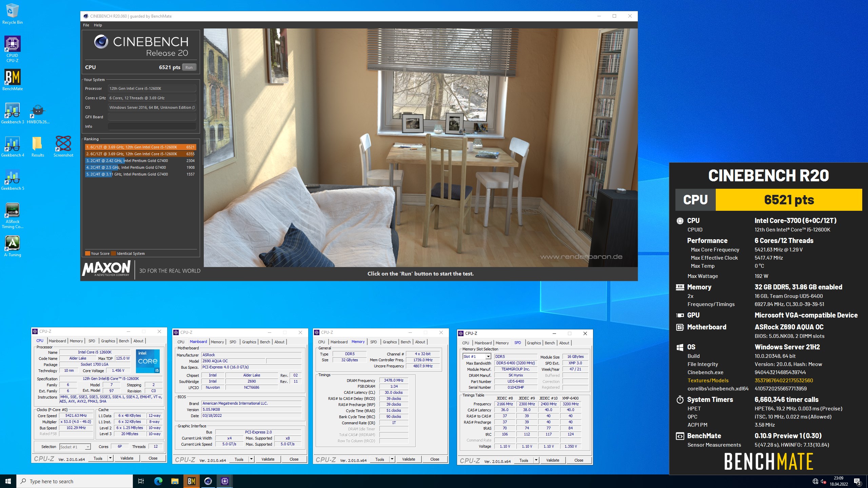Screen dimensions: 868x488
Task: Run the Cinebench CPU test
Action: point(189,67)
